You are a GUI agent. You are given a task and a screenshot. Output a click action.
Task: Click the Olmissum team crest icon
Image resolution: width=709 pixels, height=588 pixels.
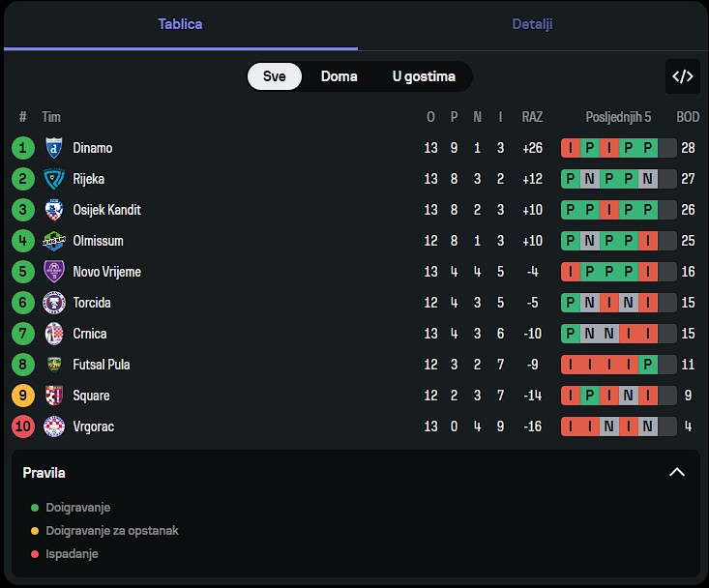[54, 241]
